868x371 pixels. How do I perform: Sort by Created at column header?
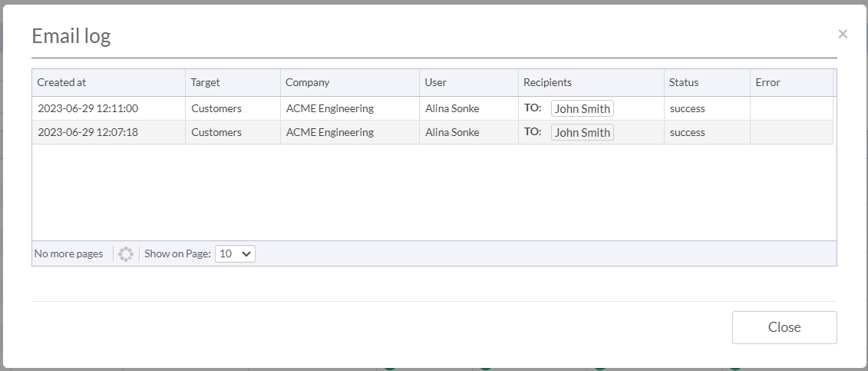pyautogui.click(x=108, y=82)
